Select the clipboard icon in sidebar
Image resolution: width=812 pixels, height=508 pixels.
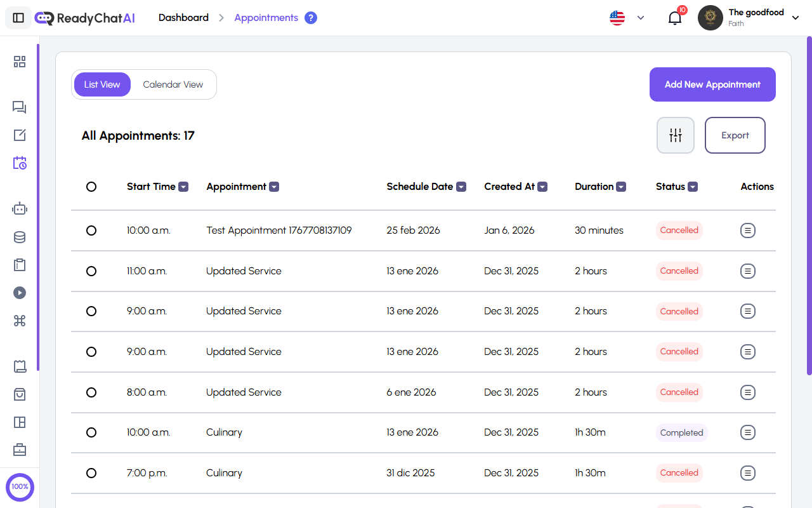tap(20, 265)
